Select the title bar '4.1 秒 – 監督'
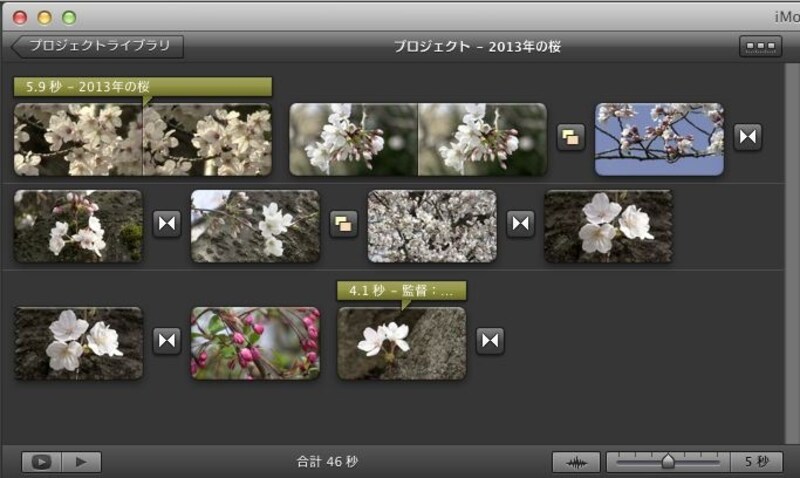The height and width of the screenshot is (478, 800). (x=402, y=291)
